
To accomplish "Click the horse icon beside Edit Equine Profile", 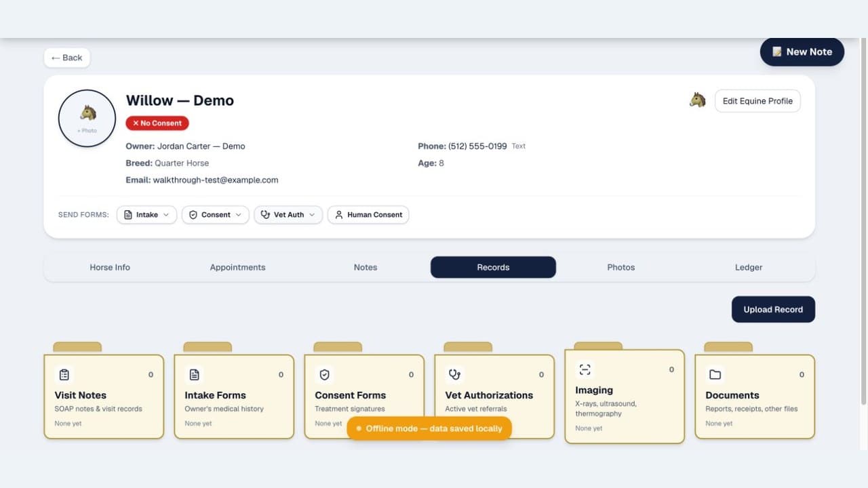I will click(x=698, y=100).
